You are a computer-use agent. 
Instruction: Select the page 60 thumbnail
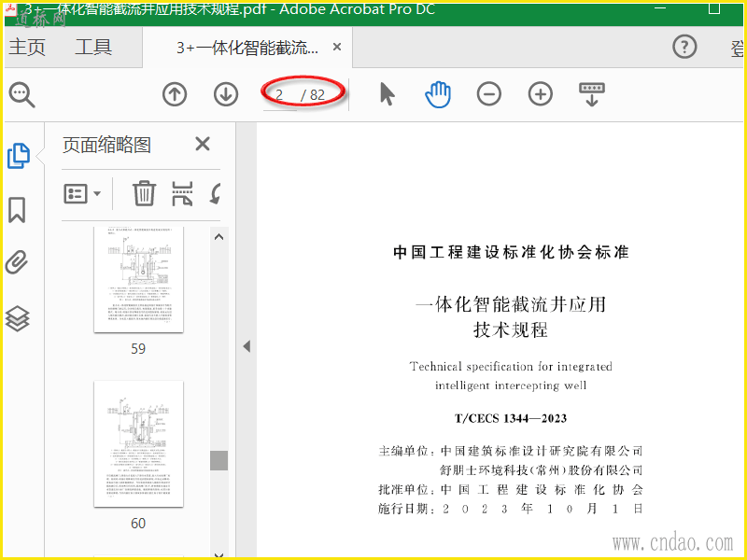pyautogui.click(x=138, y=444)
